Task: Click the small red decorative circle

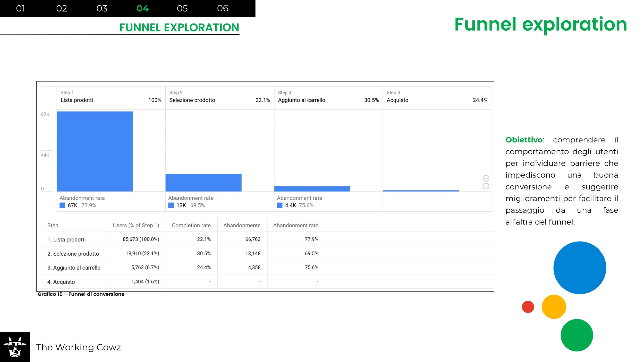Action: pyautogui.click(x=528, y=307)
